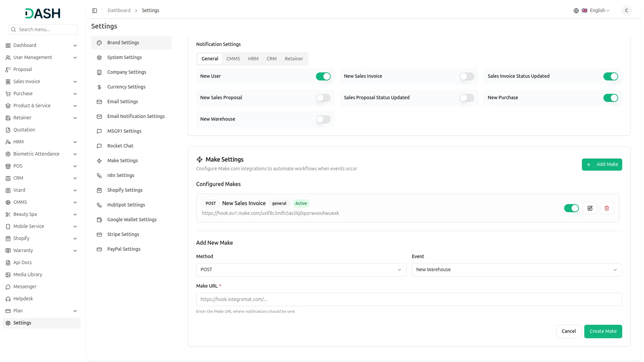Open the Method dropdown showing POST
The width and height of the screenshot is (644, 362).
(301, 270)
